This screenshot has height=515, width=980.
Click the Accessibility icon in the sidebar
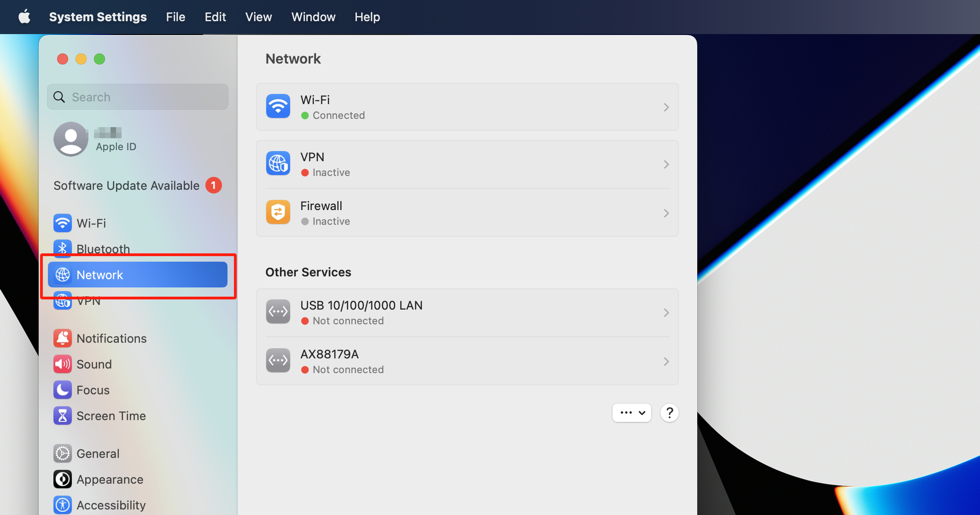(x=63, y=505)
